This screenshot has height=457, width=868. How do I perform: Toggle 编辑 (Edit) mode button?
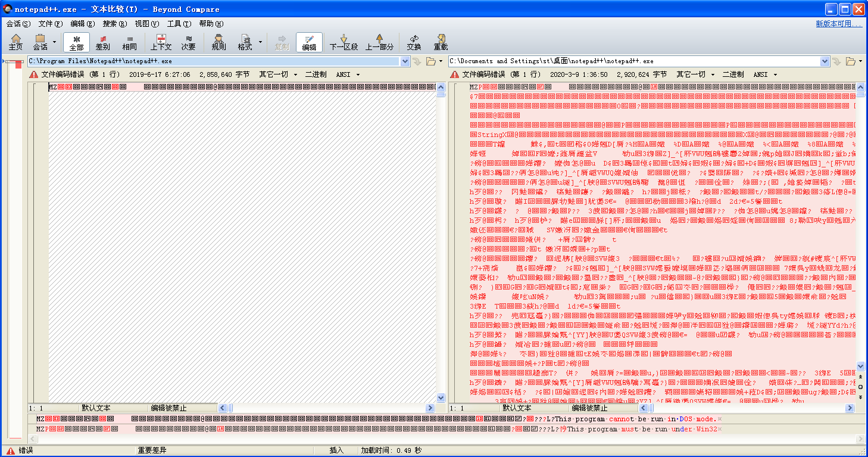[309, 42]
